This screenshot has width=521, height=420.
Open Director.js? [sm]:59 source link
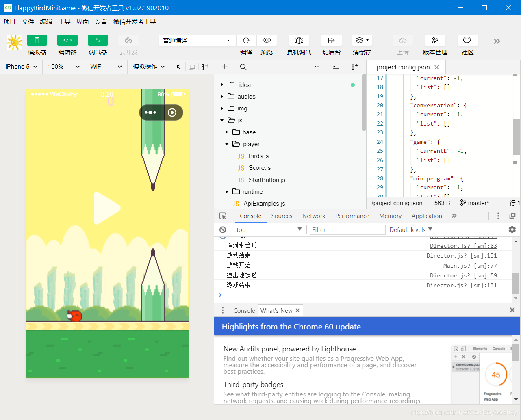pos(463,275)
